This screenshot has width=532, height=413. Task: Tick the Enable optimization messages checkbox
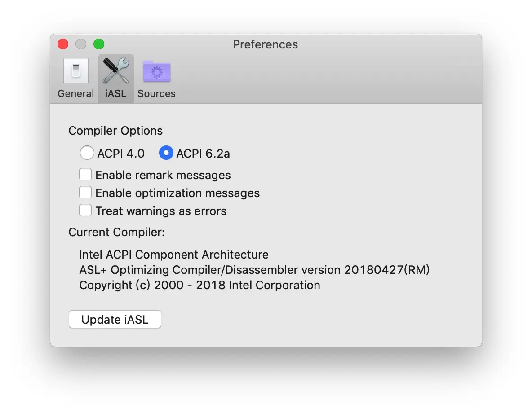click(x=85, y=193)
